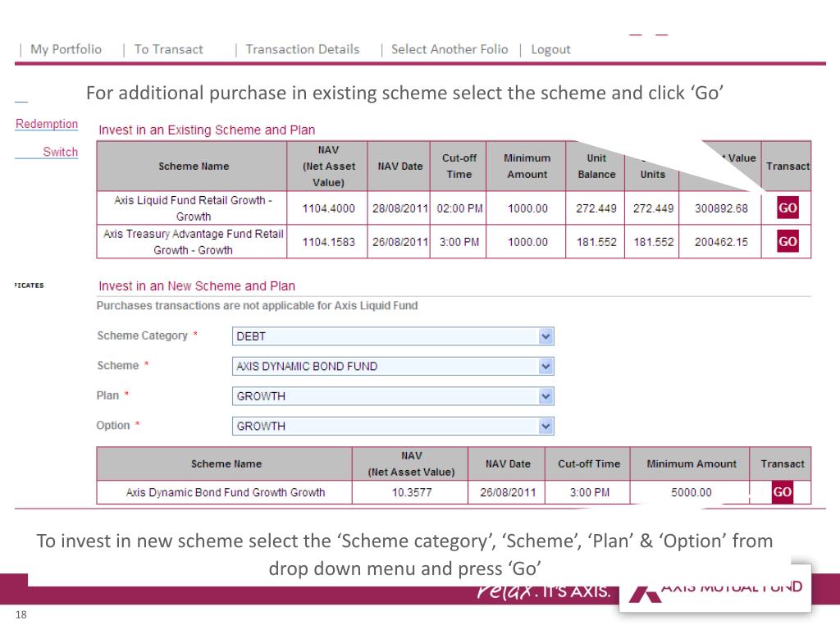
Task: Click the Axis Dynamic Bond Fund Growth Growth row name
Action: 225,492
